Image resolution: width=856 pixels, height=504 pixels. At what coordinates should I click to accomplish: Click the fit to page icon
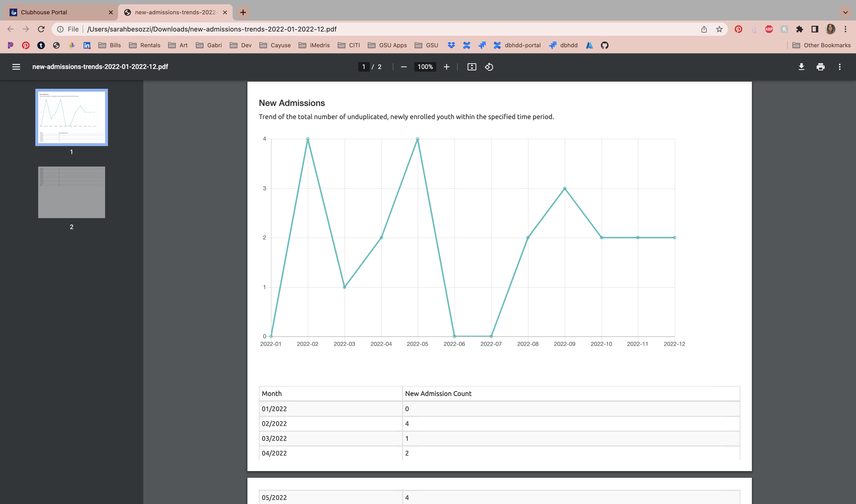pyautogui.click(x=472, y=67)
